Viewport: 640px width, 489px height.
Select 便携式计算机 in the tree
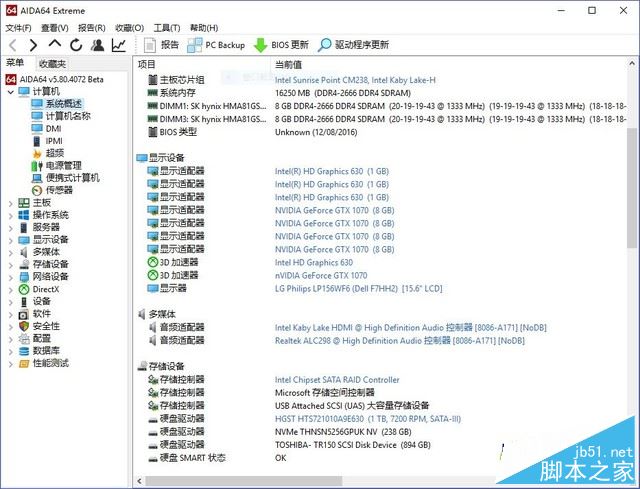72,178
